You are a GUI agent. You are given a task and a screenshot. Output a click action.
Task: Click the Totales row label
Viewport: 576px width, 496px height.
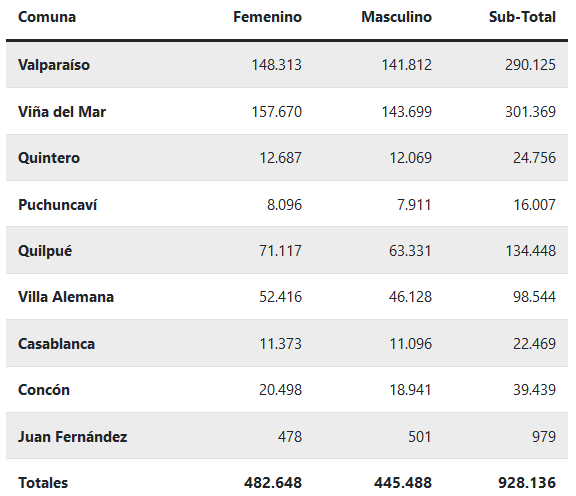tap(43, 483)
